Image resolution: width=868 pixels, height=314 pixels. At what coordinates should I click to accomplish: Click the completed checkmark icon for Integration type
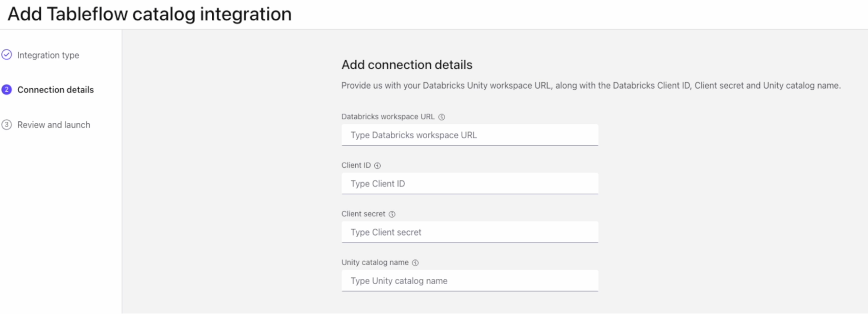(x=7, y=55)
